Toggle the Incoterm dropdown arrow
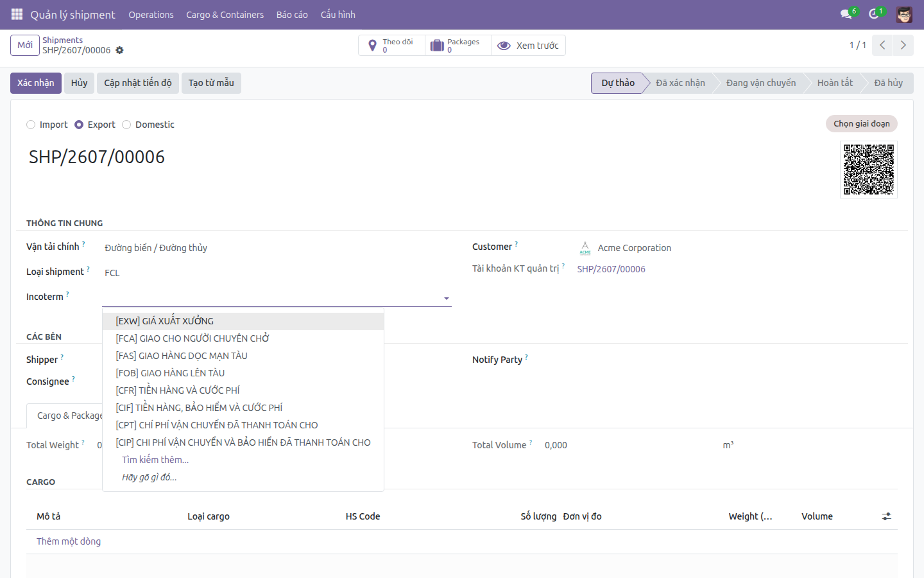The image size is (924, 578). coord(446,299)
